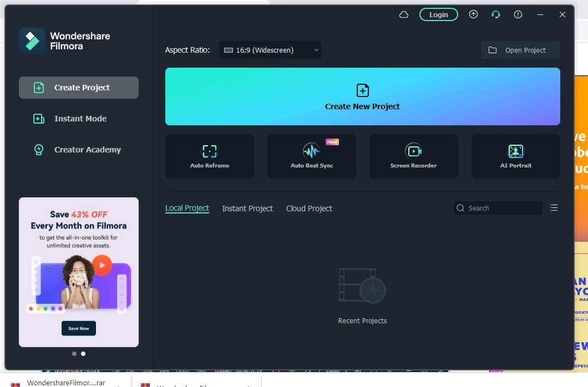Click Create New Project

coord(362,96)
